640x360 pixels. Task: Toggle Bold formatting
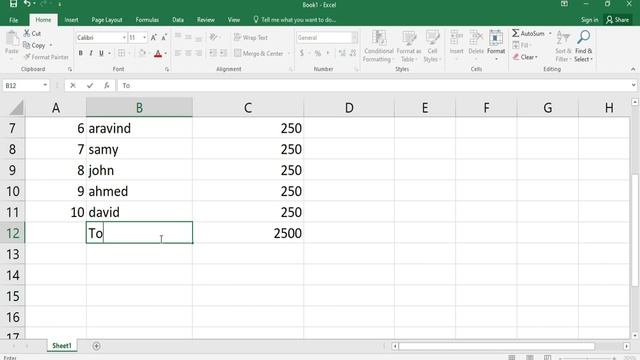click(x=81, y=53)
